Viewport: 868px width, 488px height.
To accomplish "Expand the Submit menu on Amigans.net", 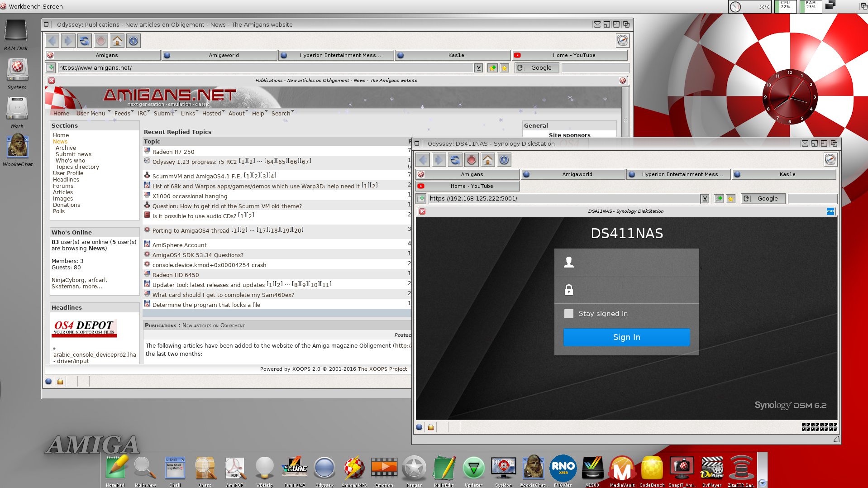I will pyautogui.click(x=165, y=113).
